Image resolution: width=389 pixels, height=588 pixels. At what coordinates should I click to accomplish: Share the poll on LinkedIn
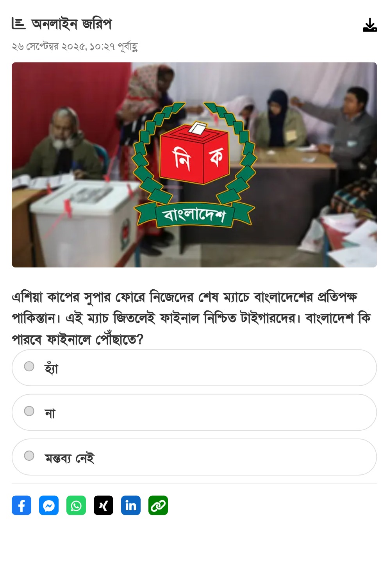pos(131,505)
